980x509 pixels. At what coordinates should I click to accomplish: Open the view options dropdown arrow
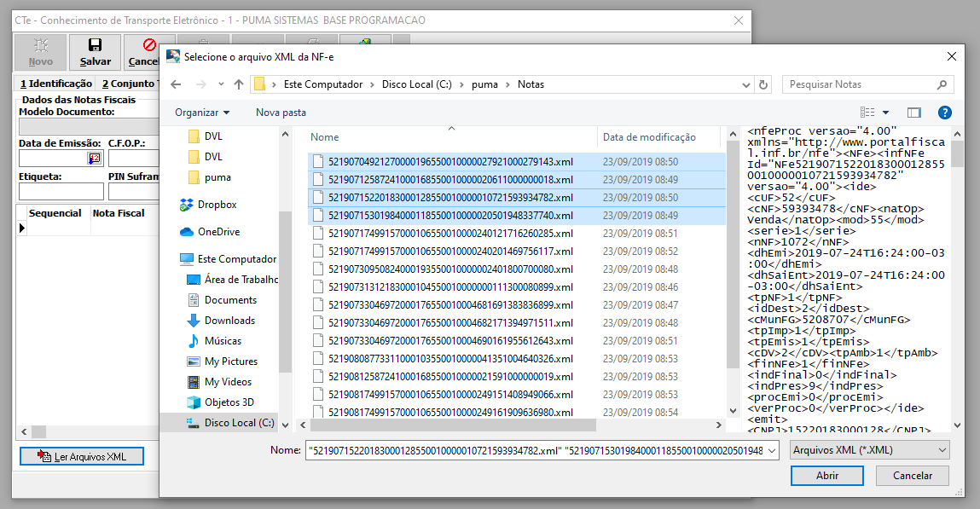tap(885, 113)
